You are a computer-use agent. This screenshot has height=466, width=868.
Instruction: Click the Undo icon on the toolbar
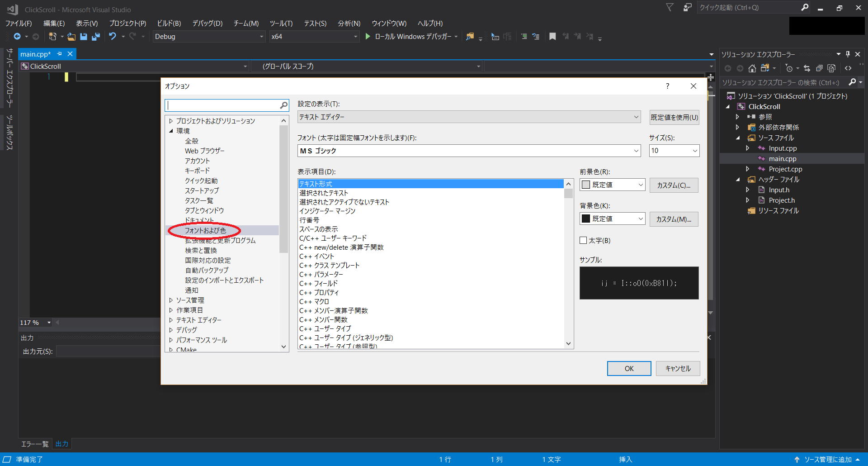[x=112, y=37]
